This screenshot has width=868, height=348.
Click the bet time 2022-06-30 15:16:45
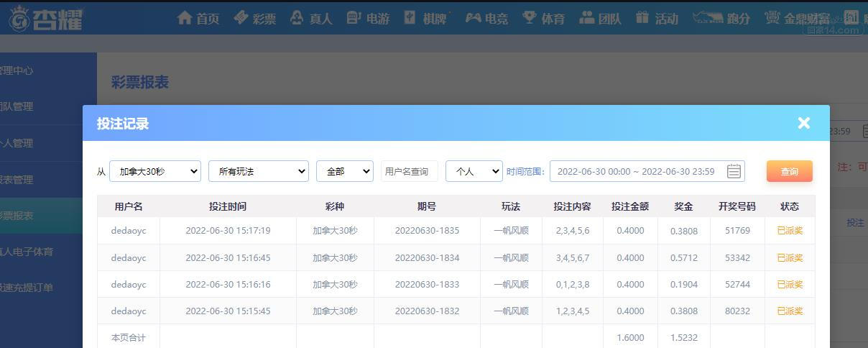[228, 257]
